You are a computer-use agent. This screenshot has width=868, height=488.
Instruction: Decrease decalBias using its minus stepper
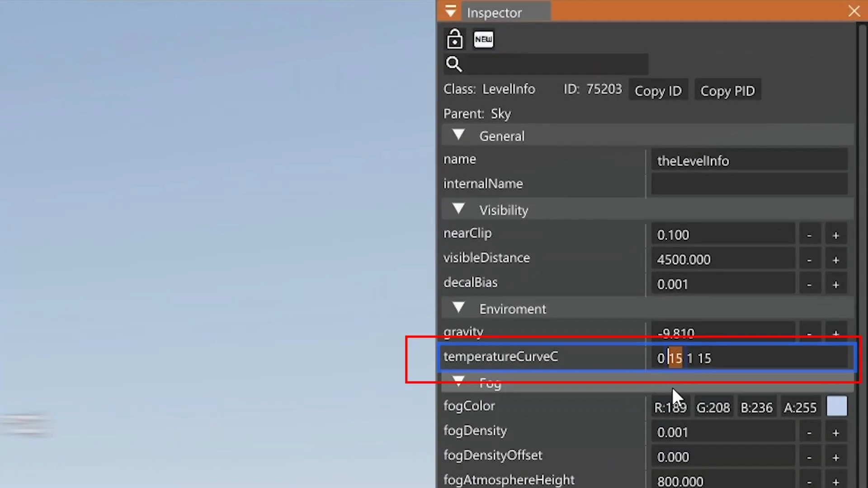809,284
